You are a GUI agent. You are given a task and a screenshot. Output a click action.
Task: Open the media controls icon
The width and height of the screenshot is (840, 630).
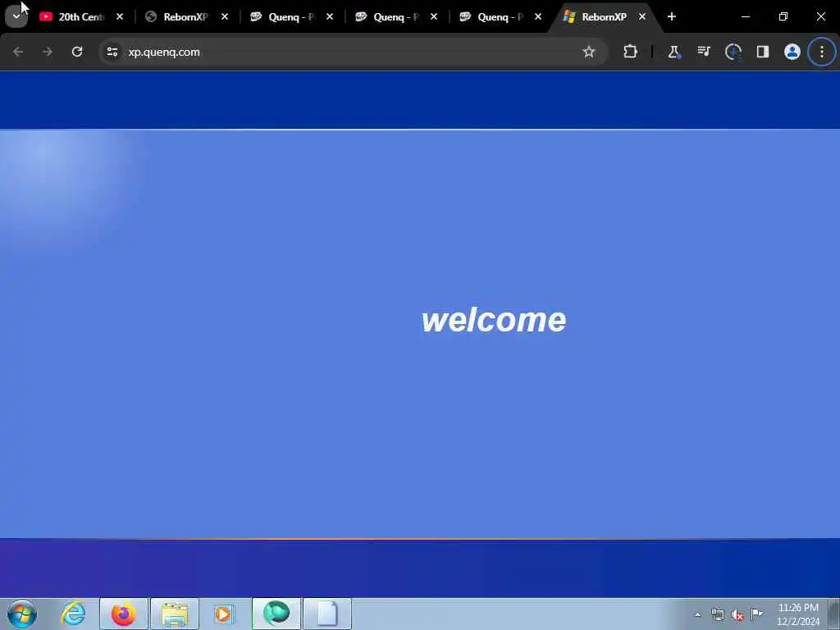[703, 52]
